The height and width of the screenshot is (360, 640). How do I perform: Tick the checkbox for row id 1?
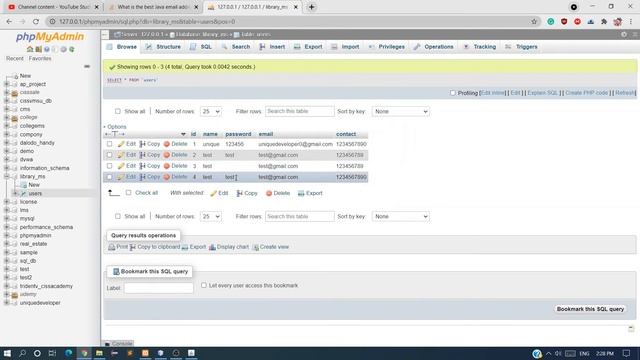pos(109,144)
